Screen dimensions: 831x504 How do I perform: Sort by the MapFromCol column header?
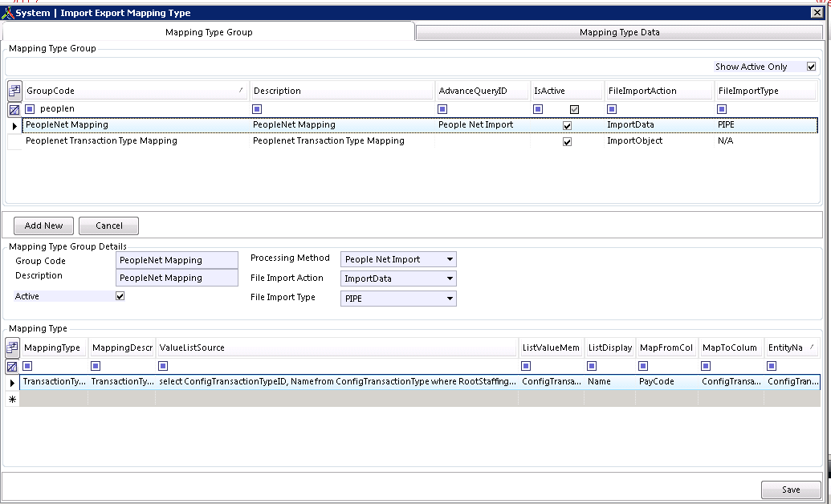point(667,348)
